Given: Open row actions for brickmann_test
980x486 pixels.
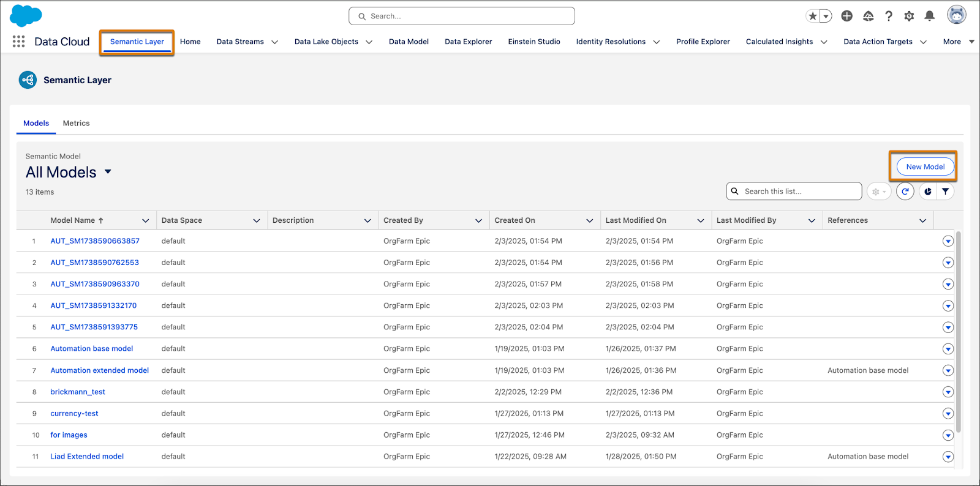Looking at the screenshot, I should (x=948, y=392).
